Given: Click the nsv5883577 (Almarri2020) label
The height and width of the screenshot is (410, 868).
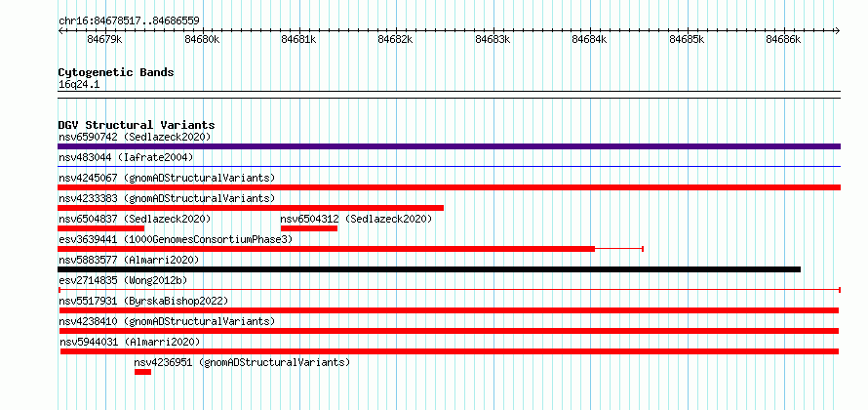Looking at the screenshot, I should [129, 260].
